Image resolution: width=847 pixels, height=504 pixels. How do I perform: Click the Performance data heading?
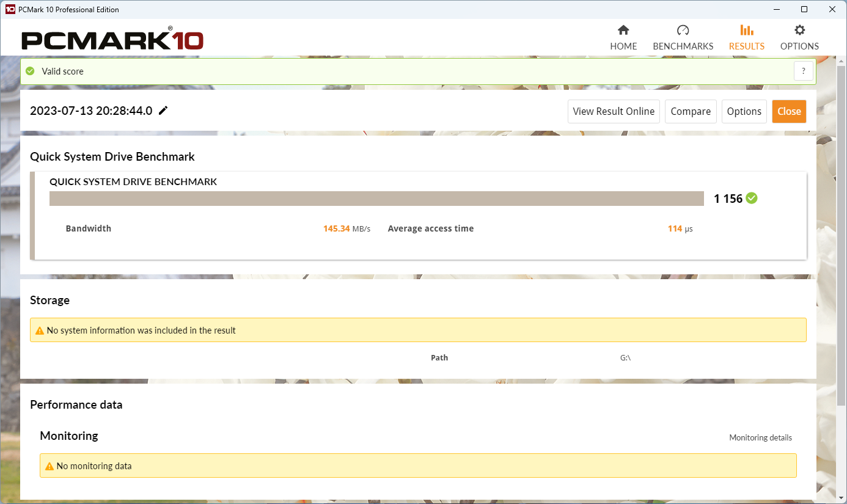[x=76, y=404]
